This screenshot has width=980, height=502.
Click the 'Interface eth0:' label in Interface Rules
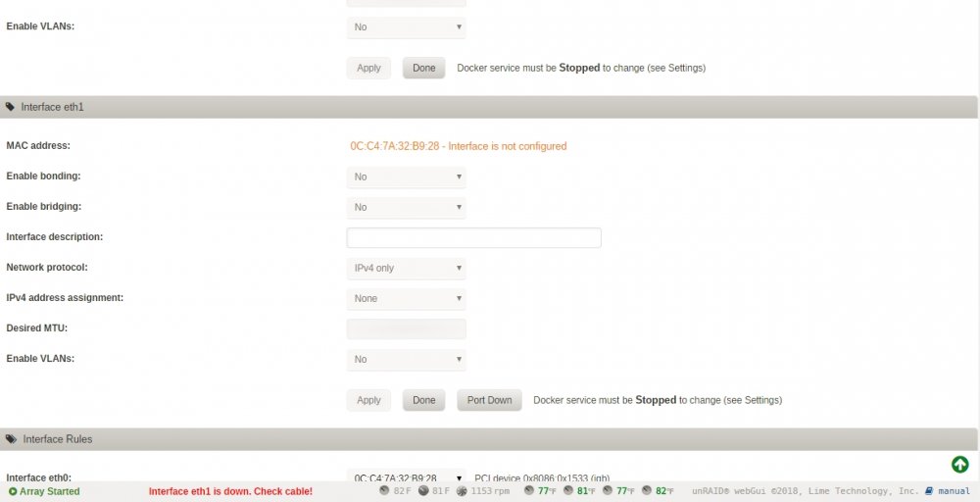click(x=39, y=477)
